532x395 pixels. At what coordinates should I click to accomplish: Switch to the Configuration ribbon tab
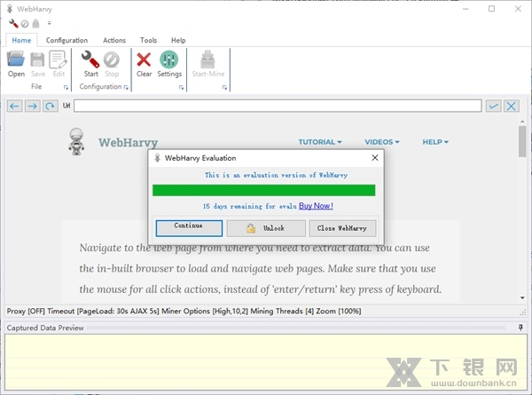[x=66, y=40]
